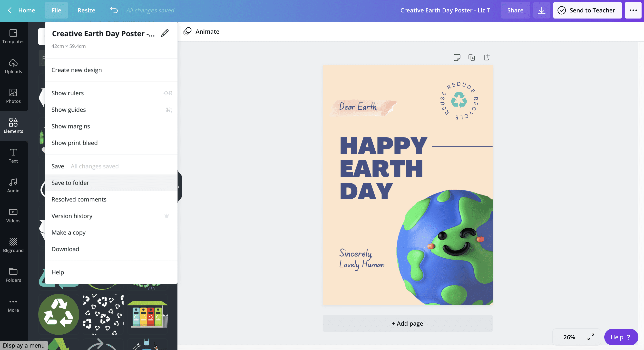Enable Show guides

68,109
